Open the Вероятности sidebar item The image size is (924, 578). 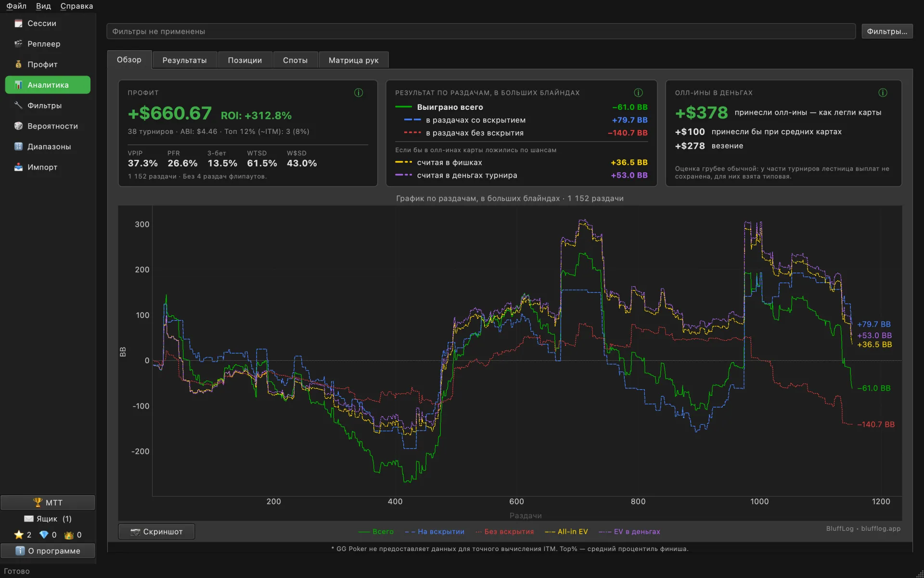click(48, 126)
